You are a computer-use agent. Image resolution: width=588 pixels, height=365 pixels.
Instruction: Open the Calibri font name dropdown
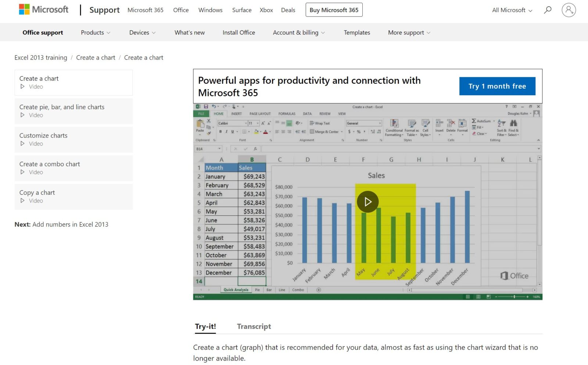coord(246,123)
